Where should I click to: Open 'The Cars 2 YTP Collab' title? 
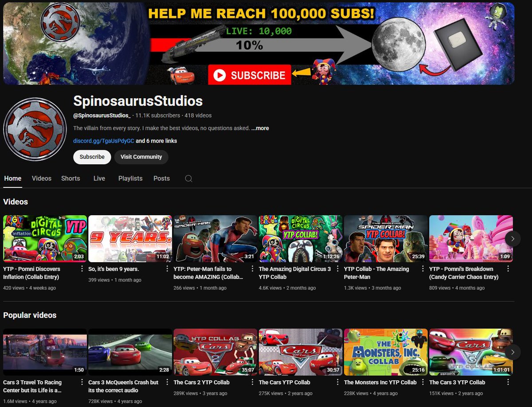[x=201, y=382]
